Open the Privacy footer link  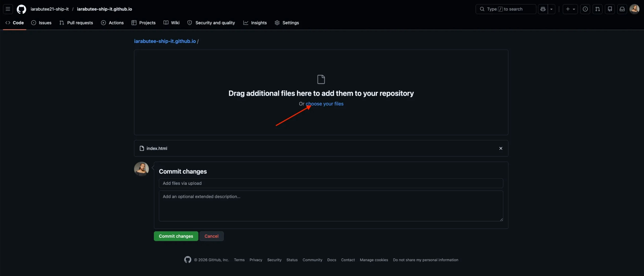point(256,260)
